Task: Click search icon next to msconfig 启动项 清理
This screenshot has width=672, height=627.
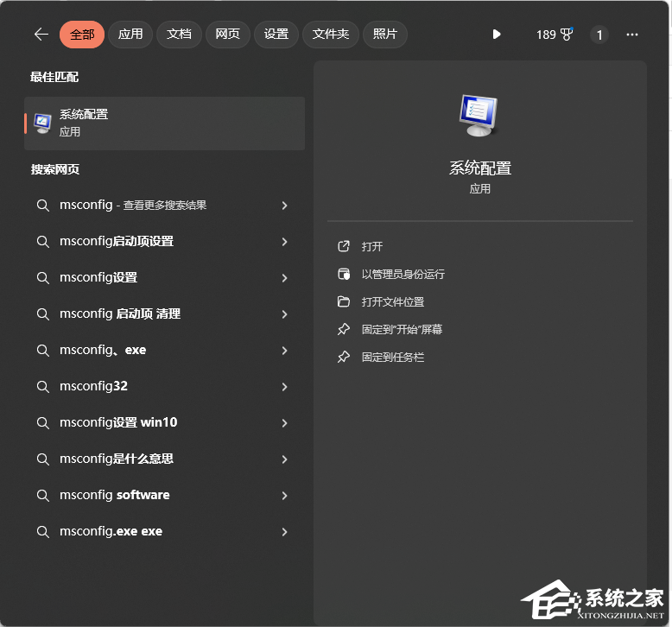Action: pyautogui.click(x=43, y=314)
